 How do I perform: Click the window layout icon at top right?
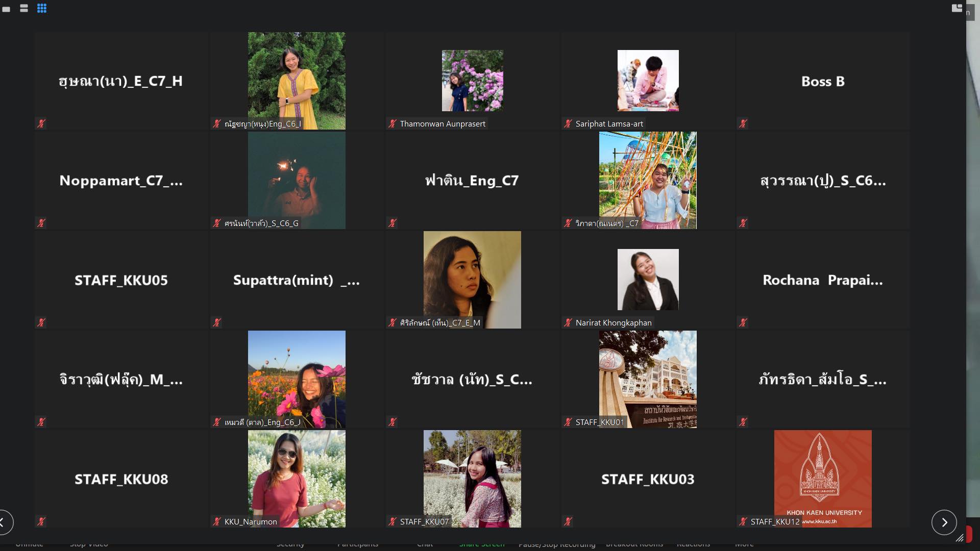(x=957, y=8)
